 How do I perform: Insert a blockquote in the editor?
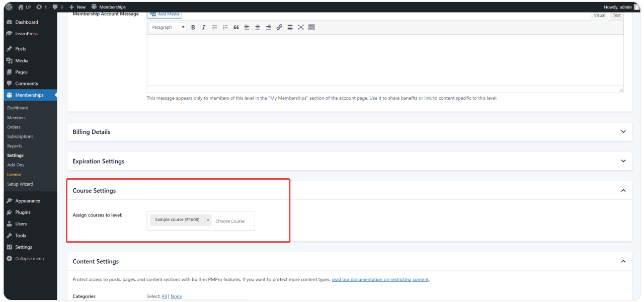point(236,27)
